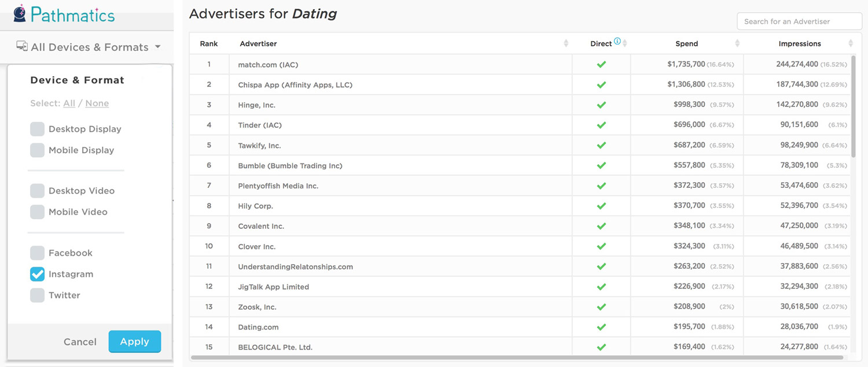Sort table by Impressions column arrows

(850, 44)
